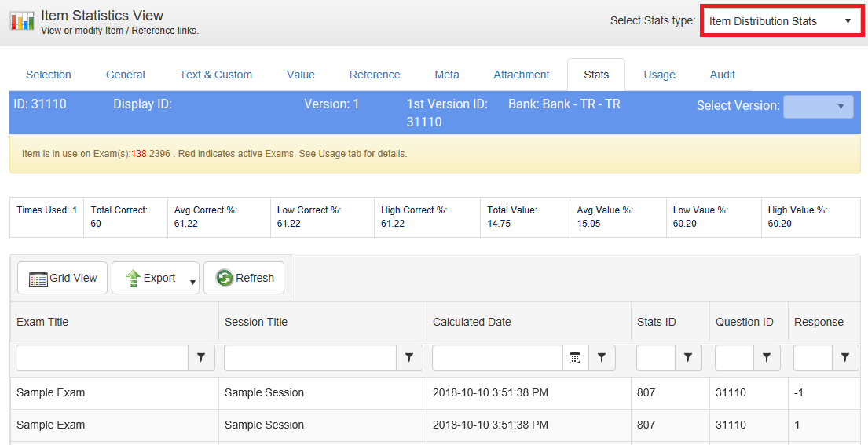Click filter icon for Stats ID column

[688, 358]
